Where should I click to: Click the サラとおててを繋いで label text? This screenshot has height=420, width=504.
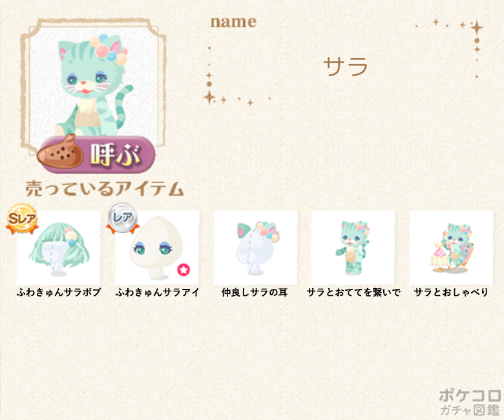[x=353, y=292]
